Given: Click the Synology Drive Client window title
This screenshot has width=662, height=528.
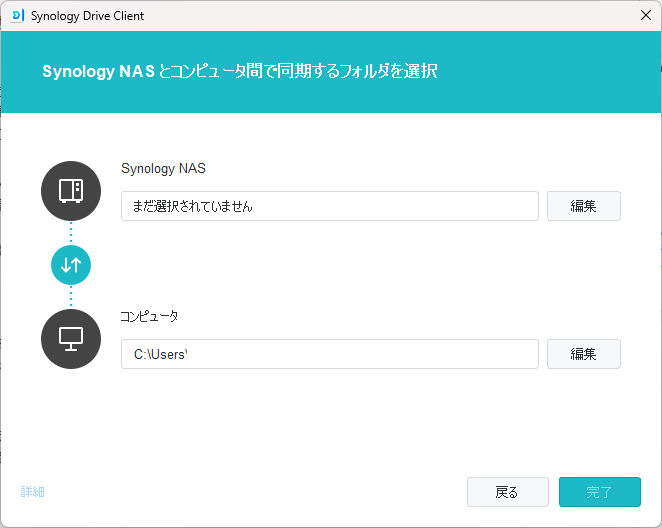Looking at the screenshot, I should (87, 16).
